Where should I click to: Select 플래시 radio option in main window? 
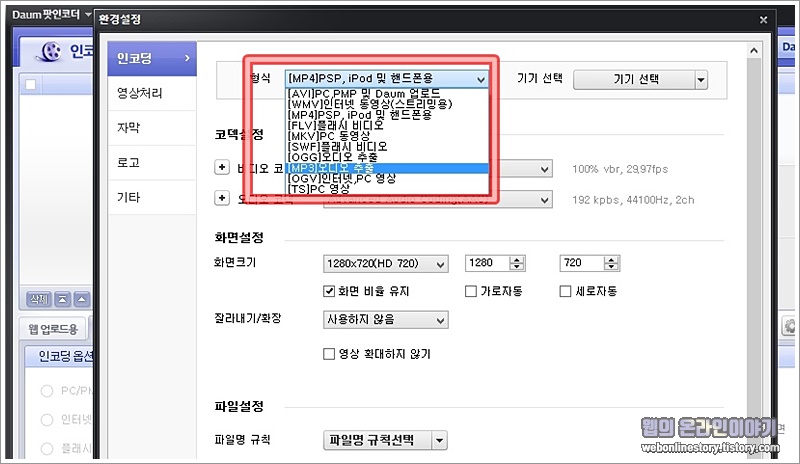46,448
